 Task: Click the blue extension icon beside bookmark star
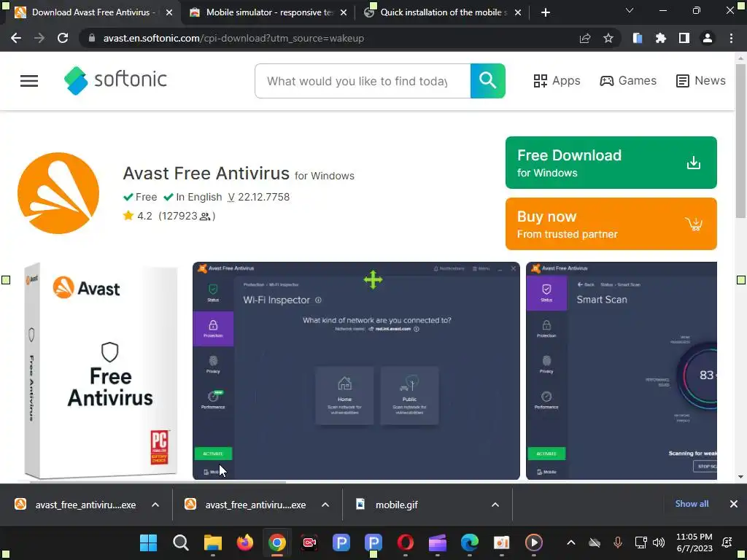[x=638, y=38]
